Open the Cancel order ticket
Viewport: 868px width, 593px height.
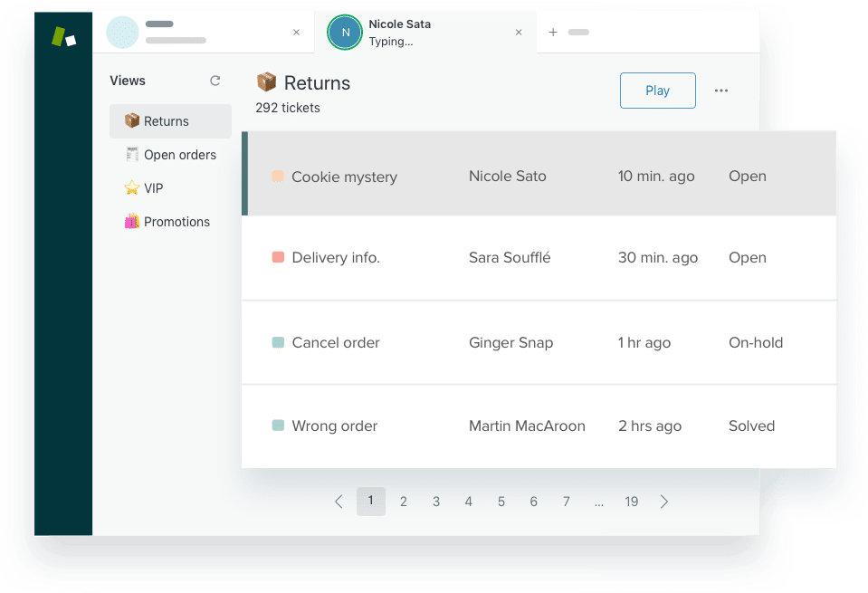tap(336, 343)
